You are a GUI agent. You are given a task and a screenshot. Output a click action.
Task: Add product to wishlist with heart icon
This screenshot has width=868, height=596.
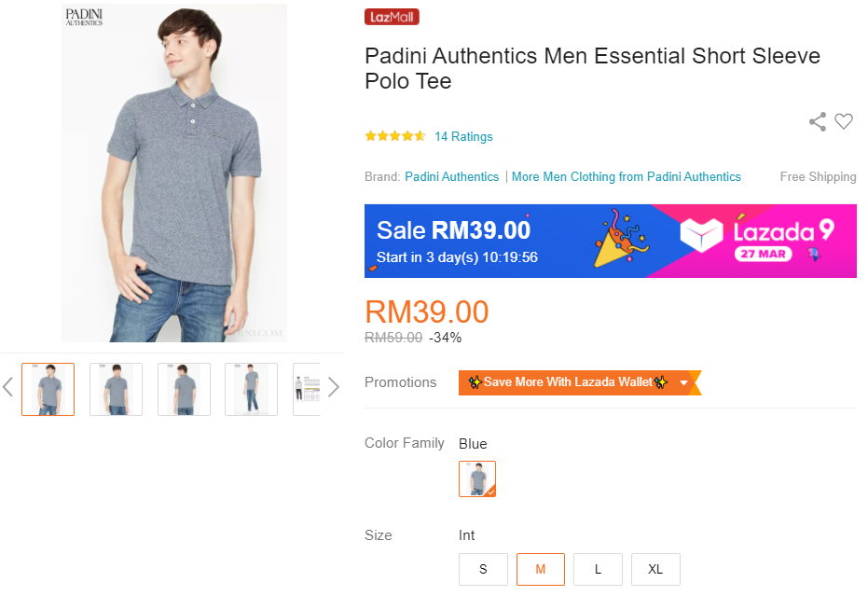pos(844,121)
